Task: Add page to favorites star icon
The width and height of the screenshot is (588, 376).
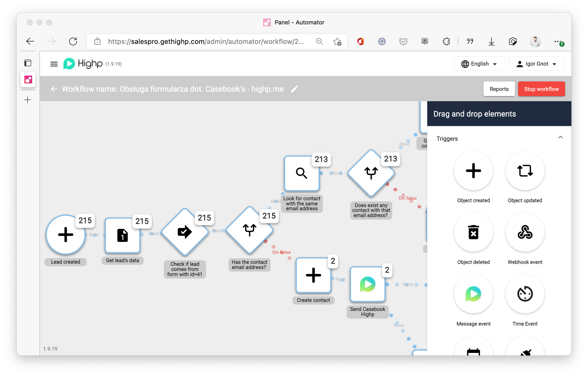Action: pos(337,42)
